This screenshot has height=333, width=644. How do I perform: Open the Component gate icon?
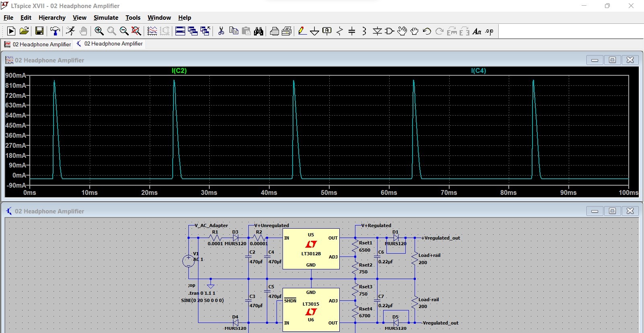(x=389, y=31)
